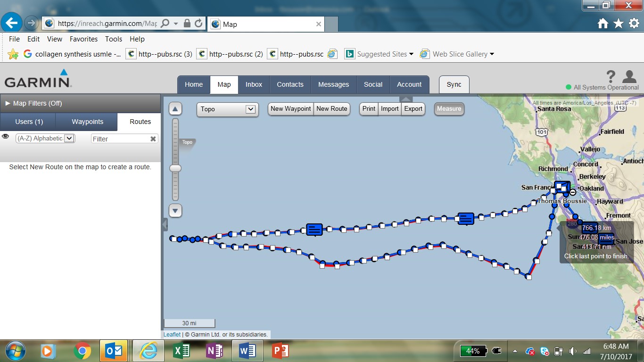Open PowerPoint from the taskbar
This screenshot has width=644, height=362.
[x=281, y=351]
